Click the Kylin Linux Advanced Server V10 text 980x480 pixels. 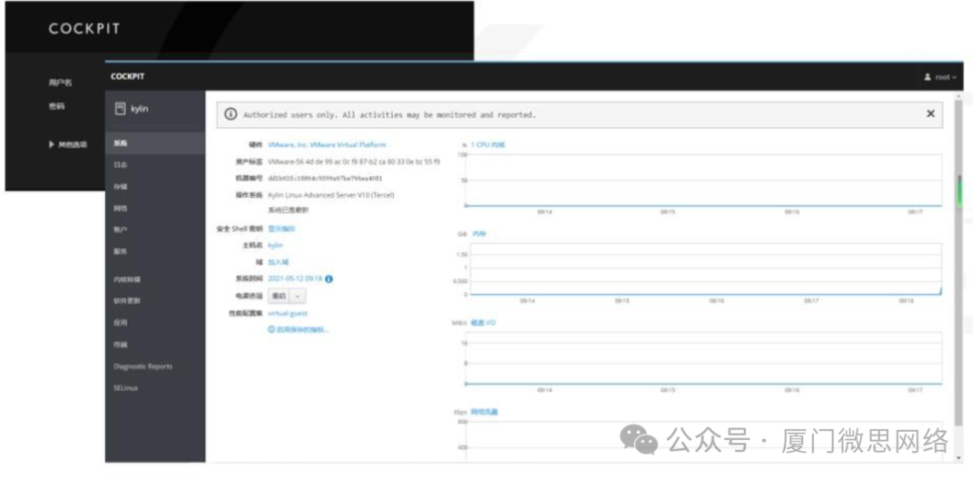[x=331, y=195]
